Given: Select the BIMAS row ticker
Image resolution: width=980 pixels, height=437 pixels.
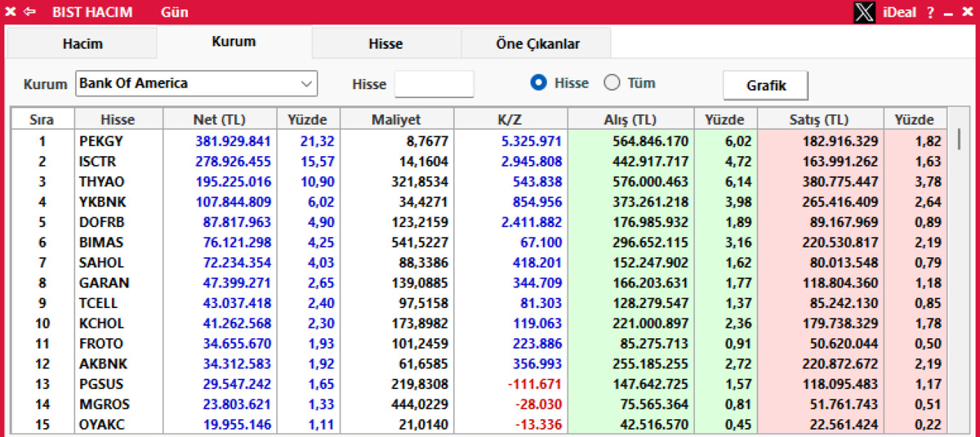Looking at the screenshot, I should [101, 243].
